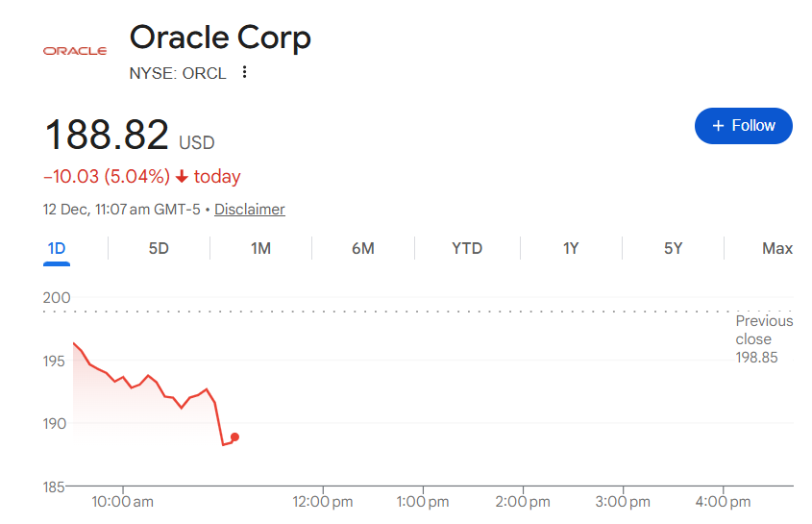Image resolution: width=812 pixels, height=524 pixels.
Task: Show the Max time range
Action: tap(776, 248)
